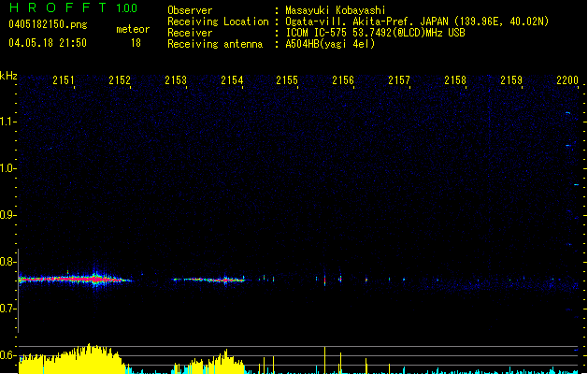Click the ICOM IC-575 receiver text
The width and height of the screenshot is (588, 374).
[x=375, y=33]
